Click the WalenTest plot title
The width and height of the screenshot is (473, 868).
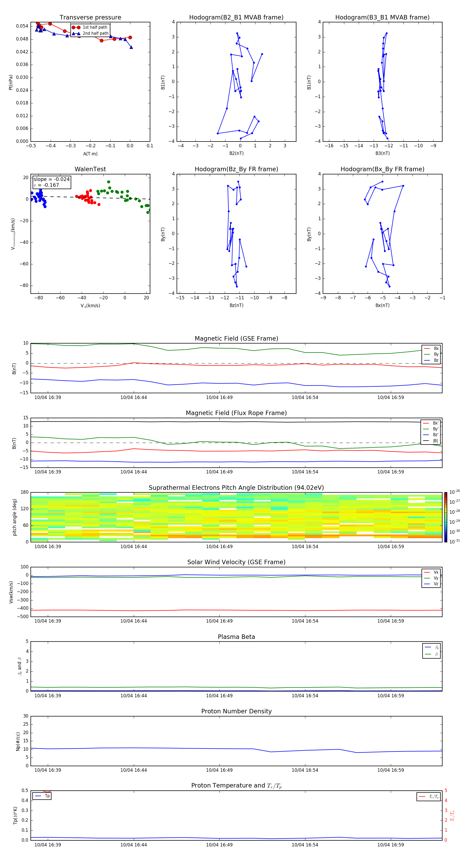point(90,169)
